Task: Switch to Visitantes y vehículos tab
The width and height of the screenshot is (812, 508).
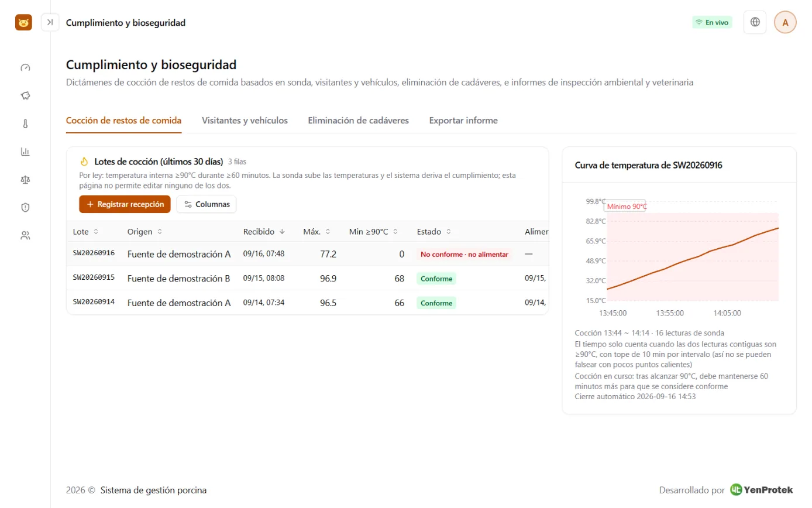Action: 245,121
